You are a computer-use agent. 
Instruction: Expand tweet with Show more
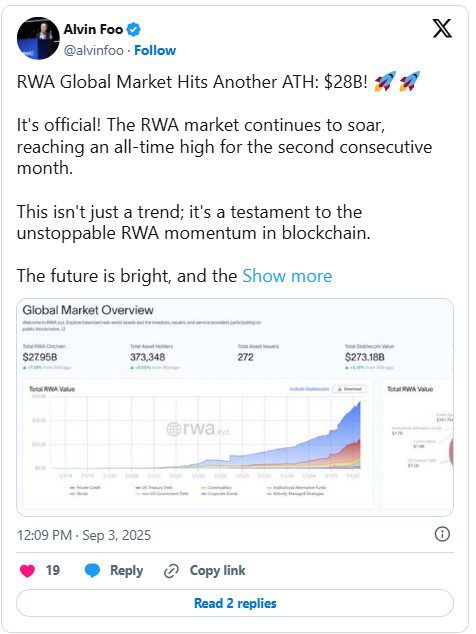pyautogui.click(x=287, y=276)
